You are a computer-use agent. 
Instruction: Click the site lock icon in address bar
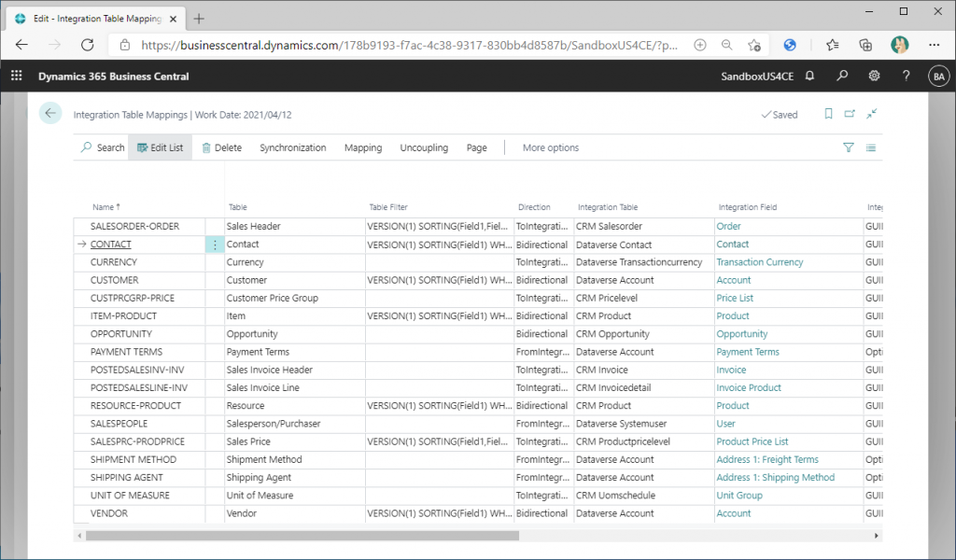125,45
